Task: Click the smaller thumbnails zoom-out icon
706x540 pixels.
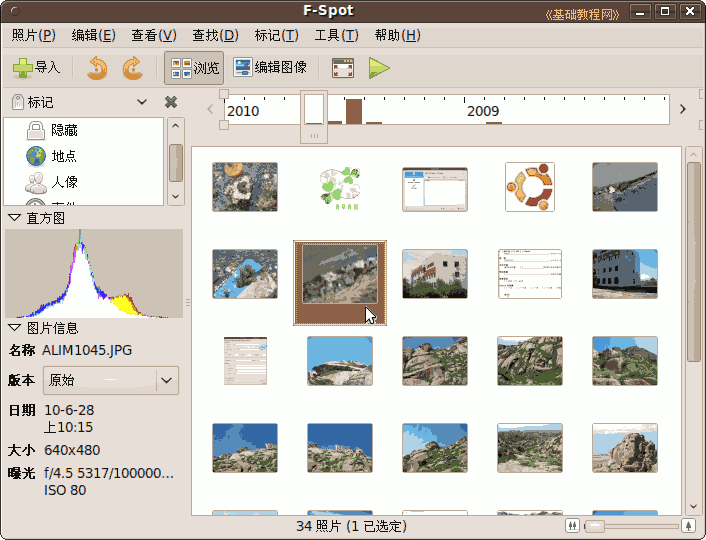Action: (x=572, y=526)
